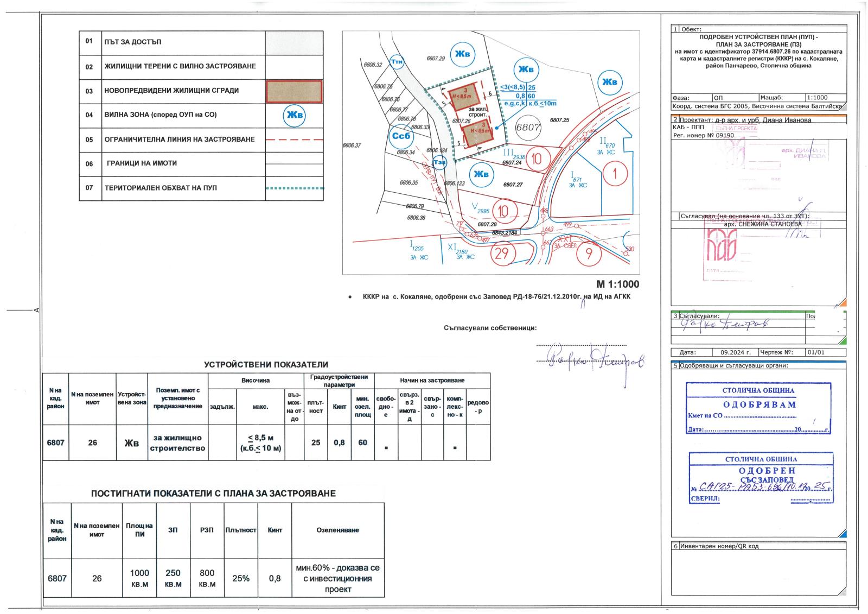Click the teal dotted line legend sample
The image size is (868, 614).
click(294, 188)
